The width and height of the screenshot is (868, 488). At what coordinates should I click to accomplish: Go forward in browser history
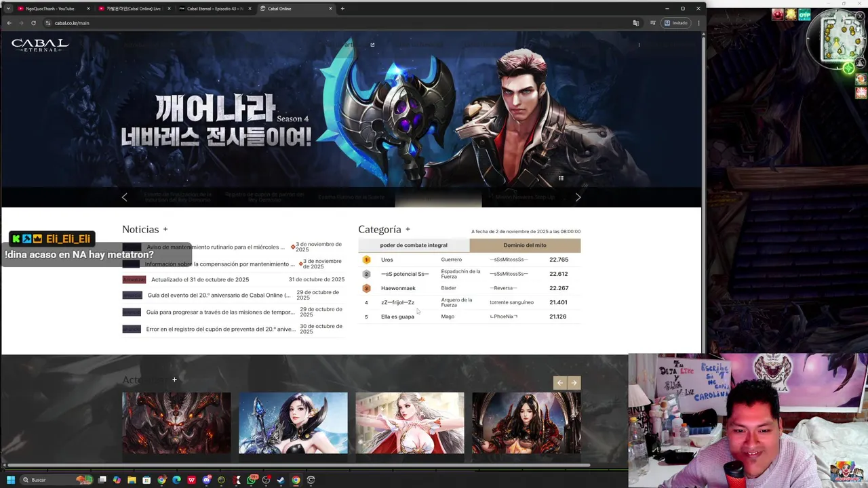(21, 23)
